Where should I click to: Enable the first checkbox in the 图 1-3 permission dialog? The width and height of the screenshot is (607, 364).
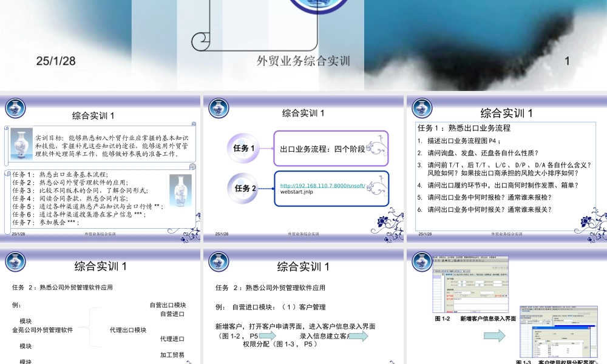(535, 334)
